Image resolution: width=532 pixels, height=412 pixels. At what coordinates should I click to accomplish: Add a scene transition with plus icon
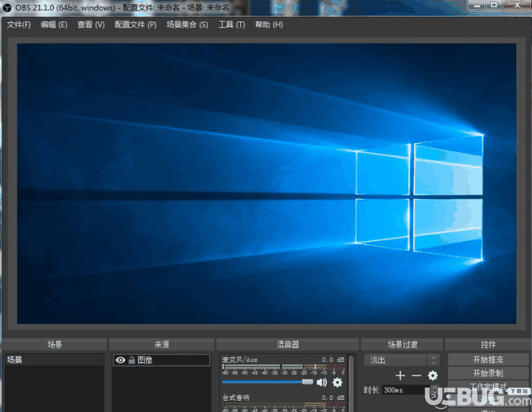(401, 376)
